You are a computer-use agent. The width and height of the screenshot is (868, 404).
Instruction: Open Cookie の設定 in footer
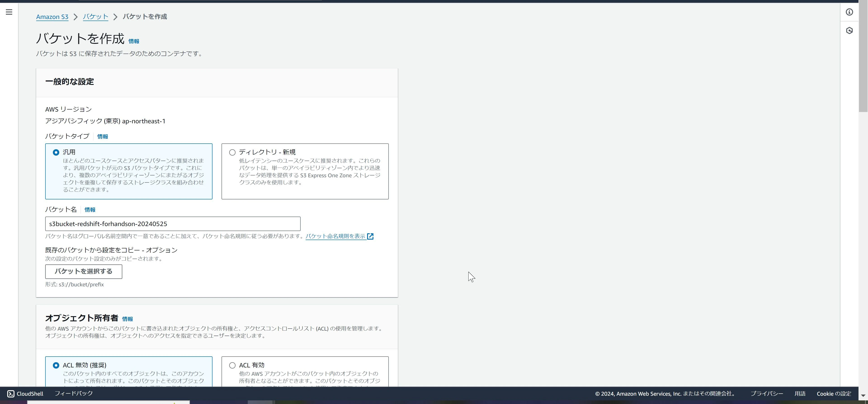(834, 394)
